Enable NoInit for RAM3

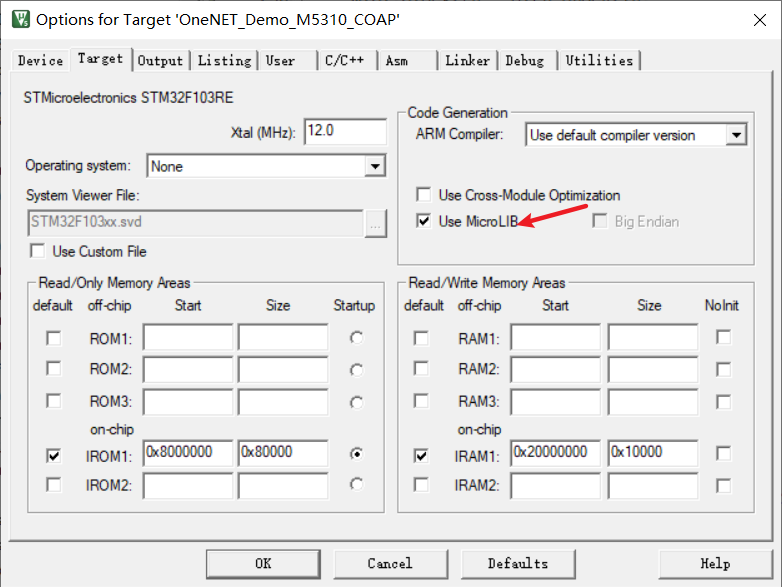click(723, 402)
